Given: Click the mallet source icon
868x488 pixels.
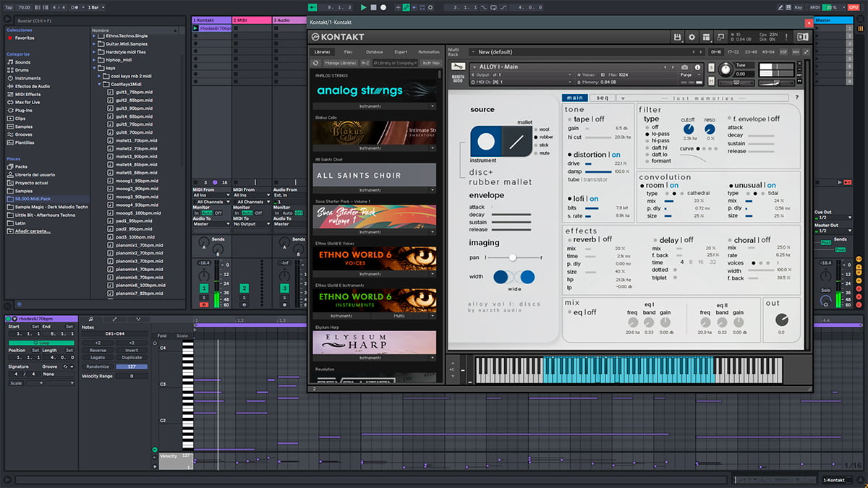Looking at the screenshot, I should tap(515, 142).
